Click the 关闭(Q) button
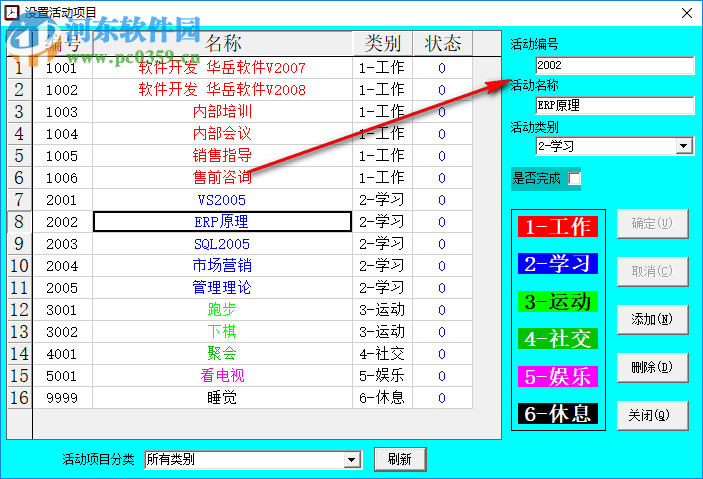 tap(652, 415)
